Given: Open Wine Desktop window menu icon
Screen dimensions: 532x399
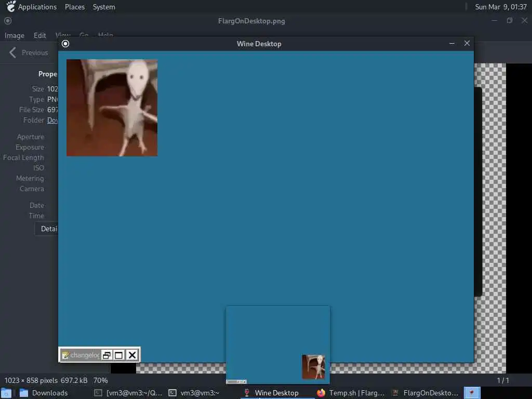Looking at the screenshot, I should coord(65,44).
